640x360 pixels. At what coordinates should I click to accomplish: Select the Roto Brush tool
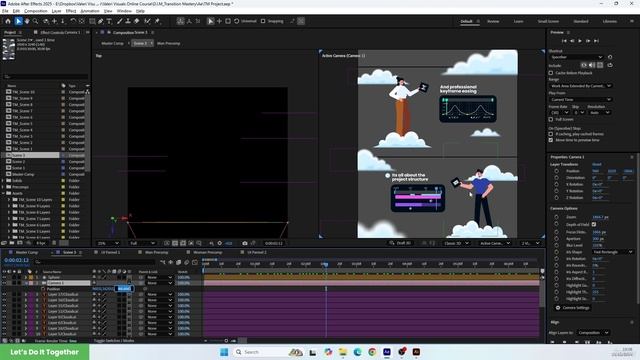pos(147,21)
